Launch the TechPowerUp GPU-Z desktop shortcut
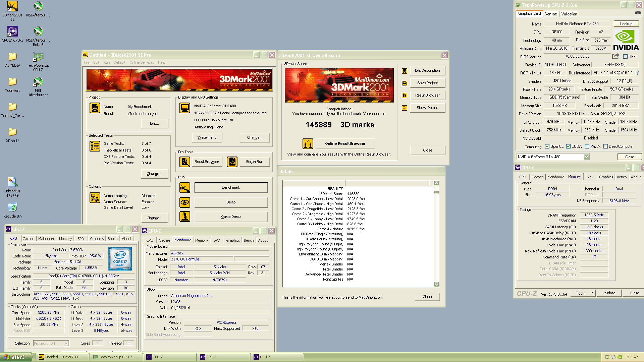Image resolution: width=644 pixels, height=362 pixels. (38, 62)
